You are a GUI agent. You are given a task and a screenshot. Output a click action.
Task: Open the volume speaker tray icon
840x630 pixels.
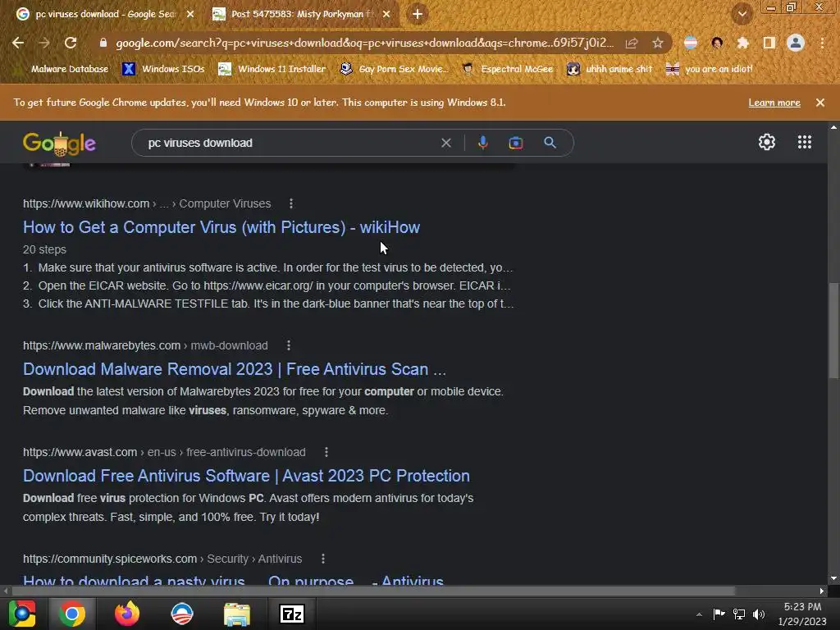(x=759, y=614)
